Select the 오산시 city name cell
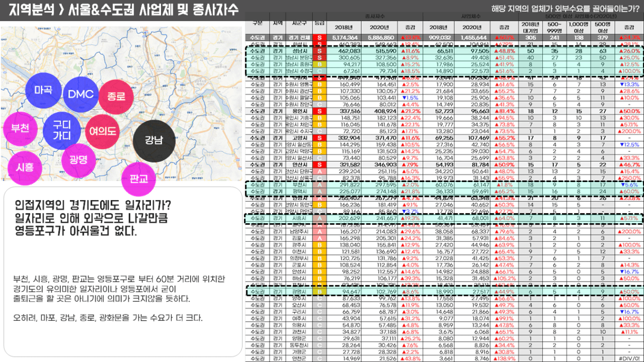 (x=299, y=305)
